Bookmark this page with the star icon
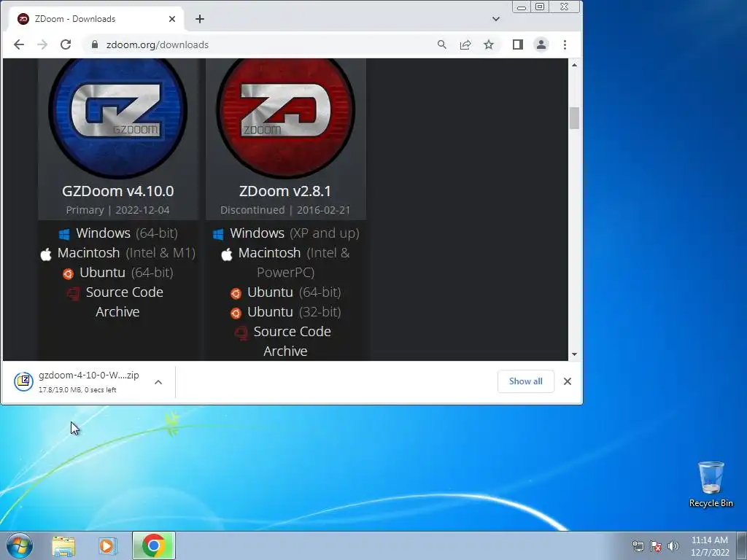 click(x=488, y=44)
